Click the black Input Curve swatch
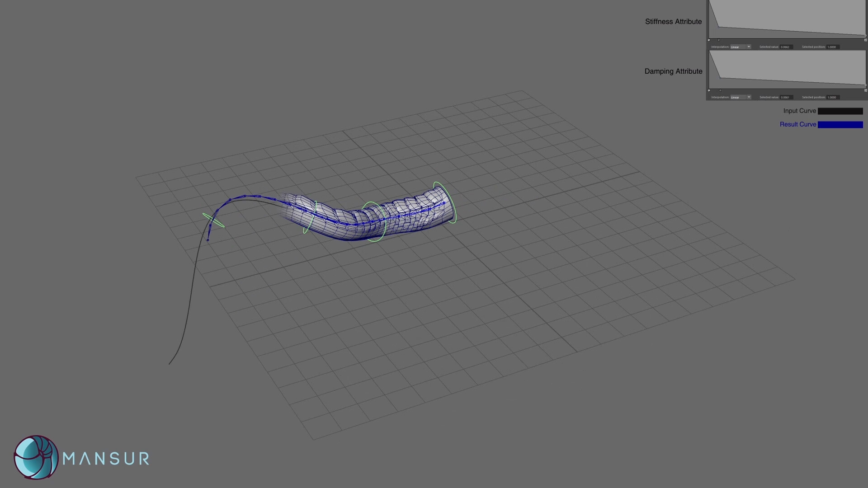Viewport: 868px width, 488px height. coord(840,111)
